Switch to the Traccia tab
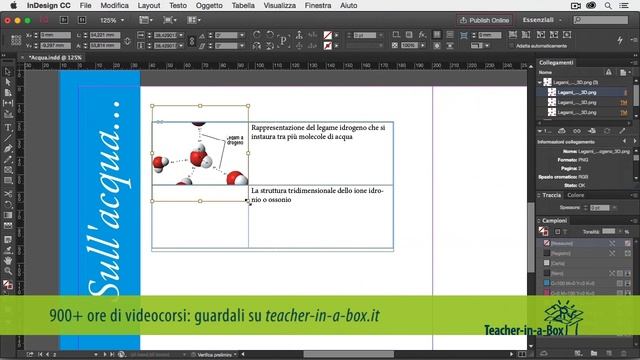640x360 pixels. (551, 195)
